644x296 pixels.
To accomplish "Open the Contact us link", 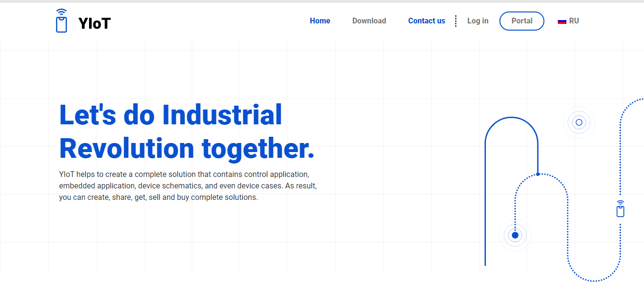I will click(x=427, y=21).
